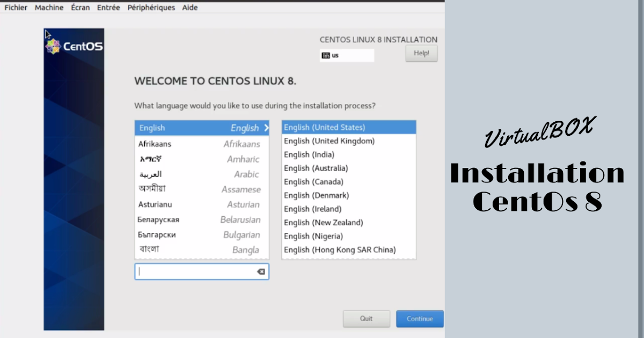
Task: Open the Périphériques menu
Action: [x=151, y=7]
